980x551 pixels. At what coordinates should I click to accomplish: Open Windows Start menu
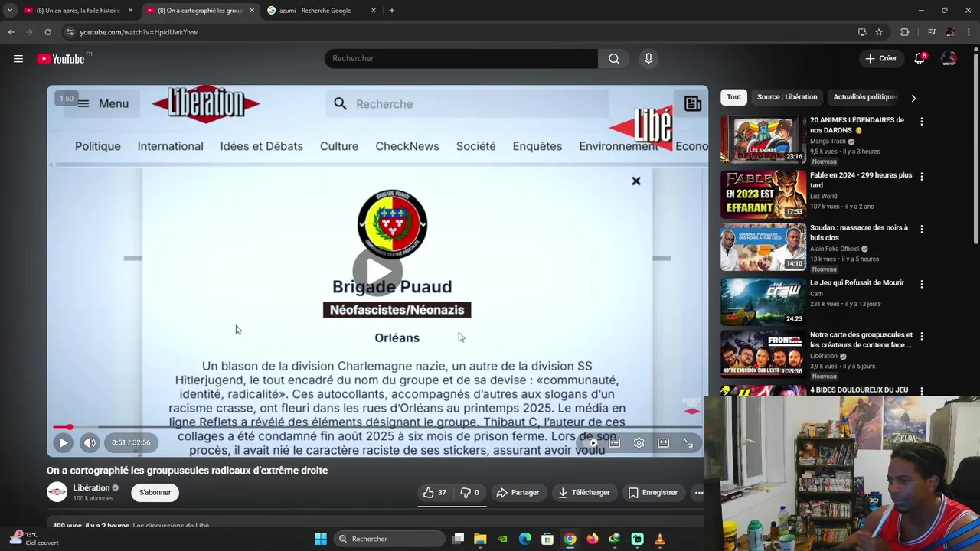[321, 539]
